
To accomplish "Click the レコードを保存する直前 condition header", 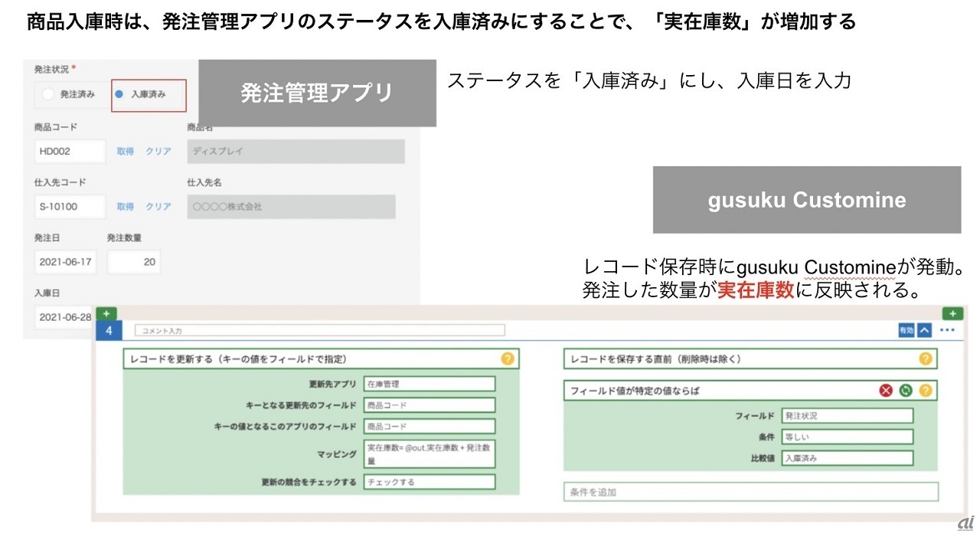I will (750, 359).
